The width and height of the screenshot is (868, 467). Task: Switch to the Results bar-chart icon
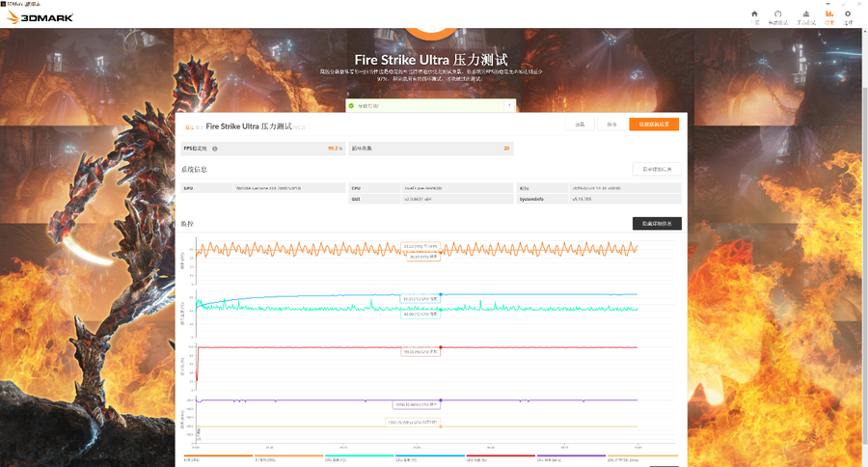tap(828, 16)
